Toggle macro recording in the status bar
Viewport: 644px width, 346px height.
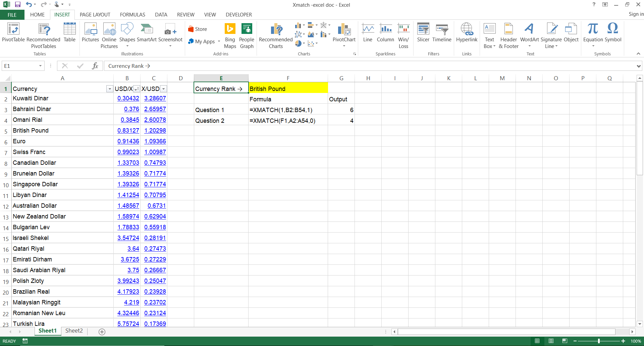pos(25,341)
